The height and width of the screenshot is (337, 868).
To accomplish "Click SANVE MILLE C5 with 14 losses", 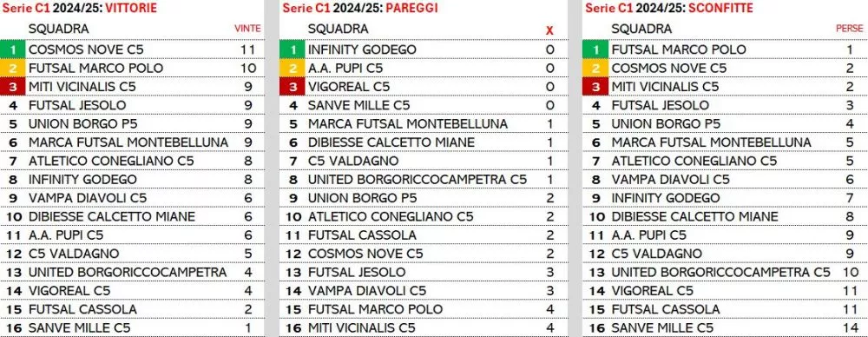I will (x=662, y=327).
